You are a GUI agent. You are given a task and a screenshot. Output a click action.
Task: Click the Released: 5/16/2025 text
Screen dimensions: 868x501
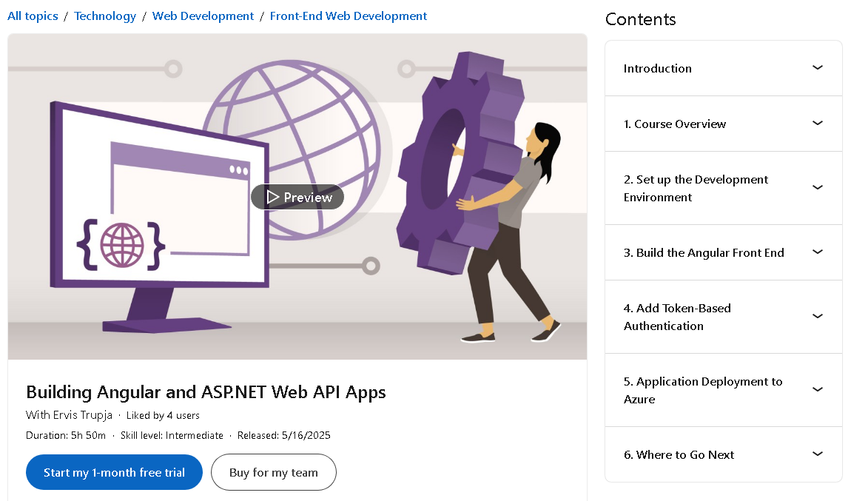click(284, 435)
